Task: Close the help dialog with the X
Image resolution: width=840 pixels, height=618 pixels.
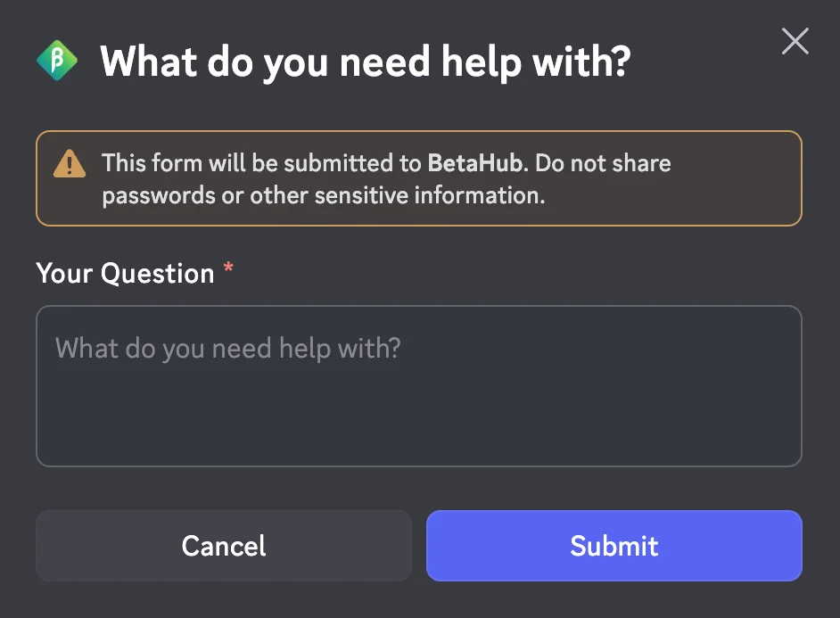Action: tap(795, 41)
